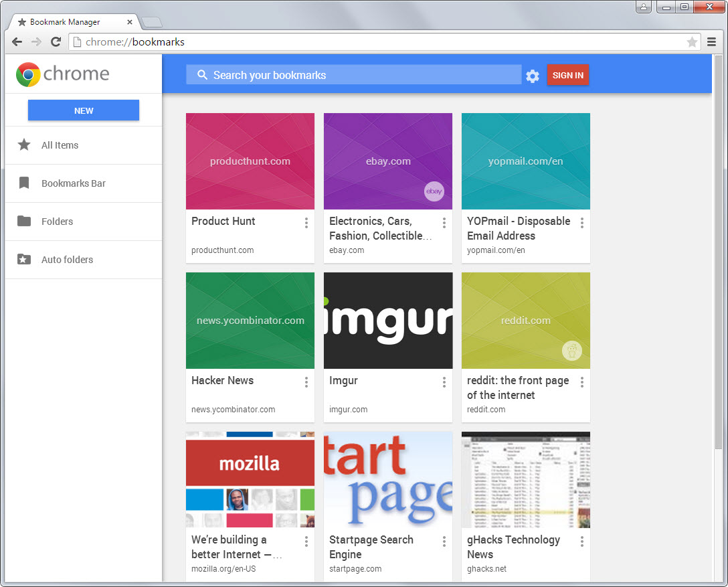This screenshot has height=587, width=728.
Task: Click the 'imgur.com' URL text
Action: (348, 409)
